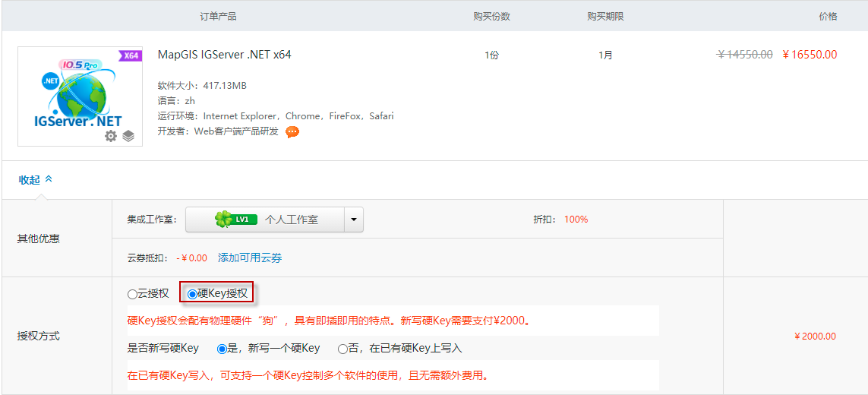The height and width of the screenshot is (395, 868).
Task: Choose 否，在已有硬Key上写入 option
Action: [x=342, y=349]
